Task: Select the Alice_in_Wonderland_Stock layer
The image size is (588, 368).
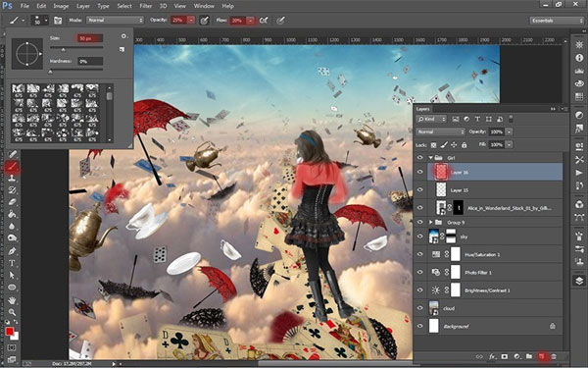Action: point(495,208)
